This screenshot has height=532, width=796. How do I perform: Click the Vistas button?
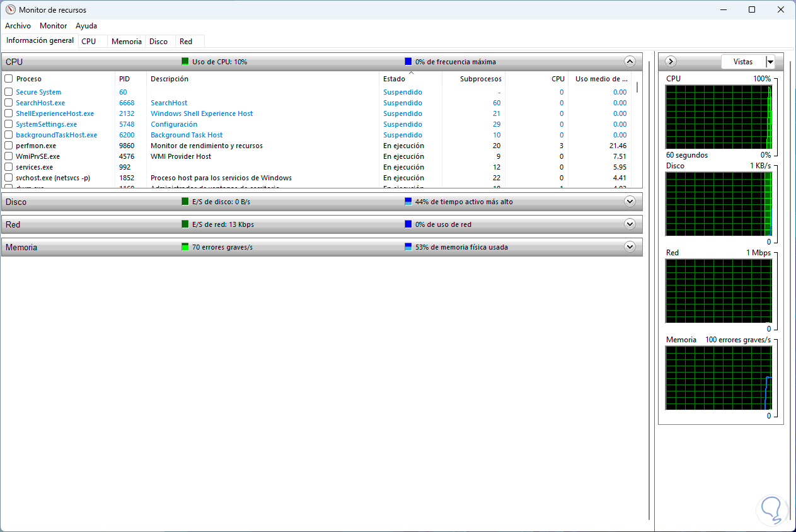743,62
